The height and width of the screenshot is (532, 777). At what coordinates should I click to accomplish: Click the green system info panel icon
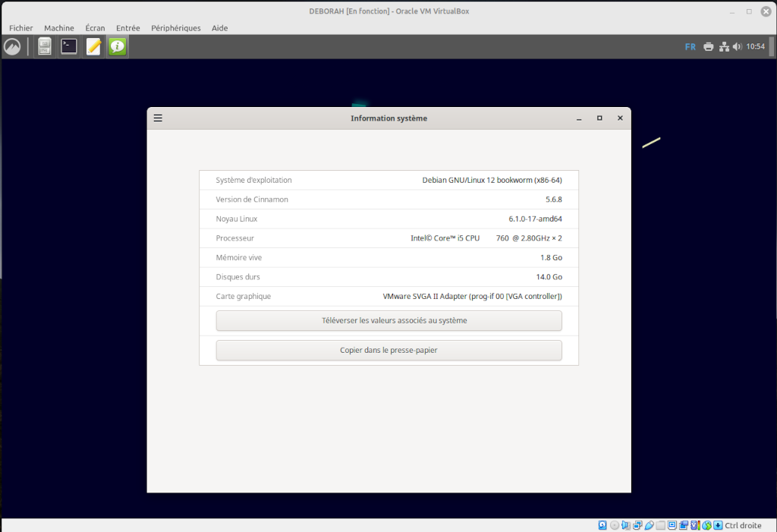117,47
